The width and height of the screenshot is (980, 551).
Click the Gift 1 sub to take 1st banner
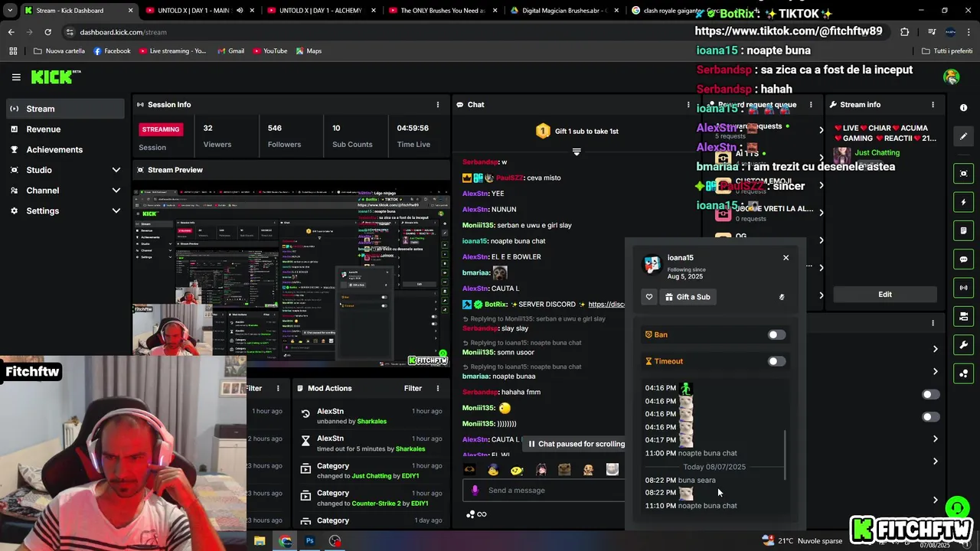coord(577,131)
